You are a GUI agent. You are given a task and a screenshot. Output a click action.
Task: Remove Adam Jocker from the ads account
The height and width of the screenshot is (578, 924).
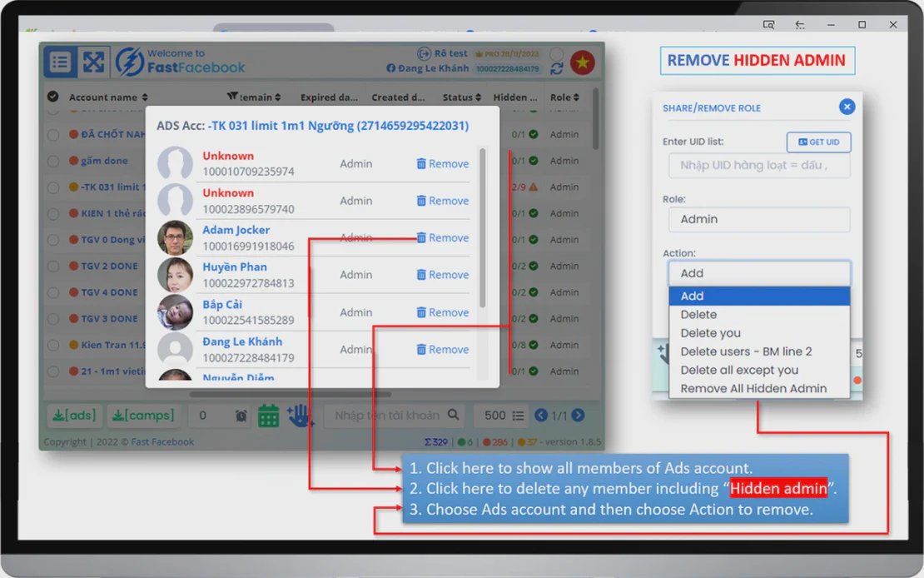click(443, 237)
